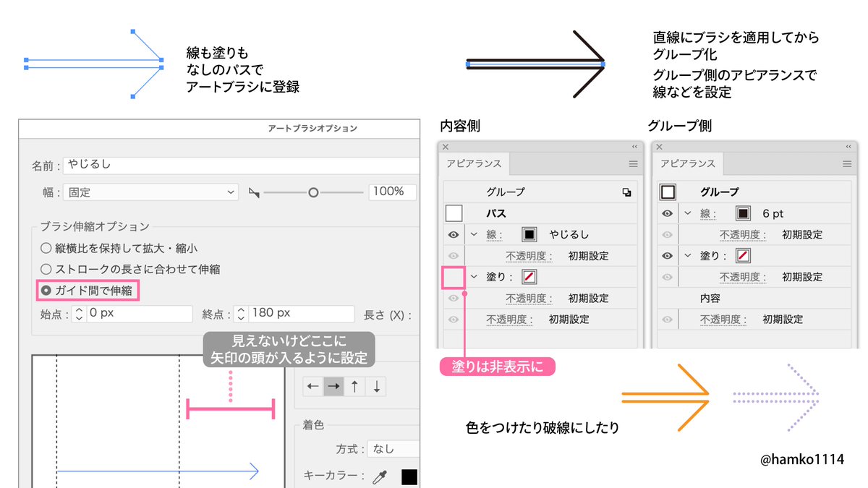Image resolution: width=868 pixels, height=488 pixels.
Task: Click the width slider handle
Action: point(313,192)
